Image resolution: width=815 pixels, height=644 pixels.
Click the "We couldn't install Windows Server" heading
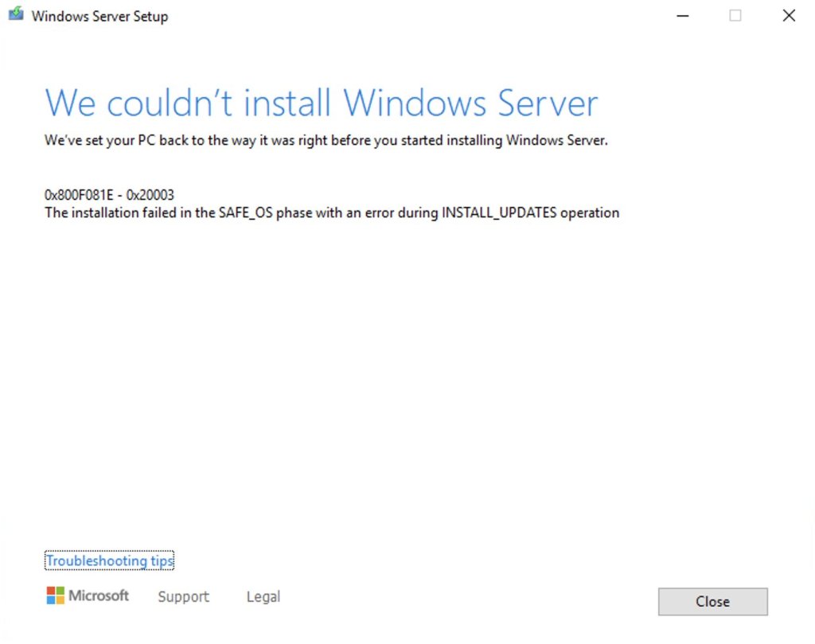[321, 103]
